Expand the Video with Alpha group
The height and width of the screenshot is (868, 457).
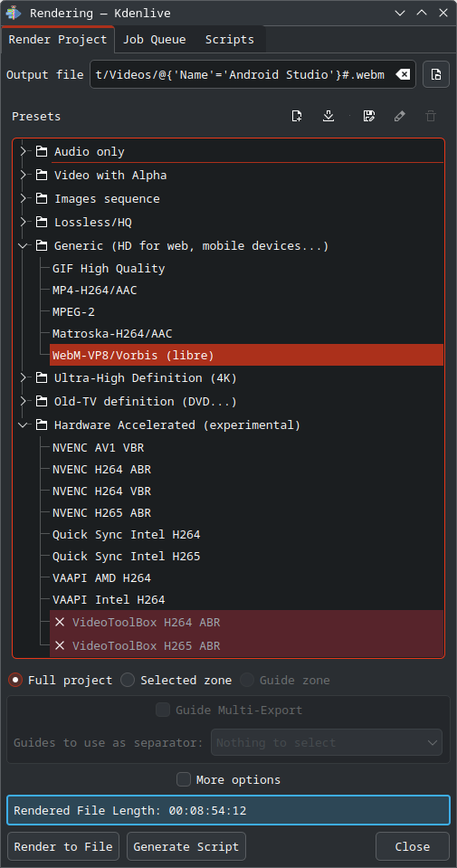[x=24, y=176]
